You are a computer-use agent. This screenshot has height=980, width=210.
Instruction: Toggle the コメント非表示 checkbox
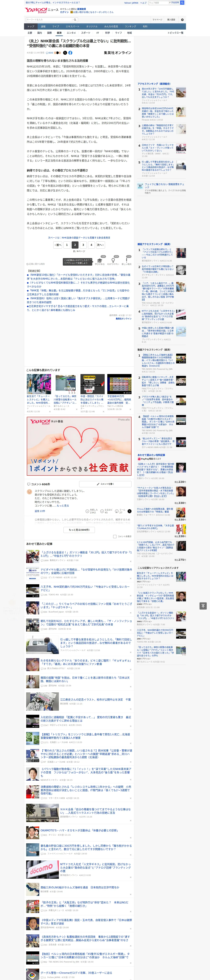(115, 536)
